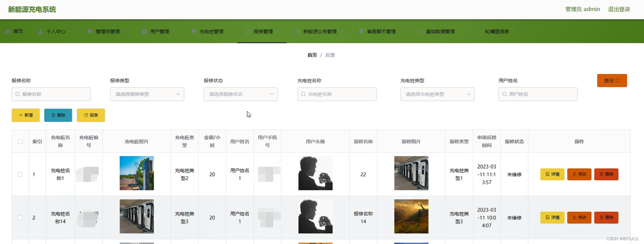
Task: Open the 请选择充电桩类型 dropdown
Action: coord(437,94)
